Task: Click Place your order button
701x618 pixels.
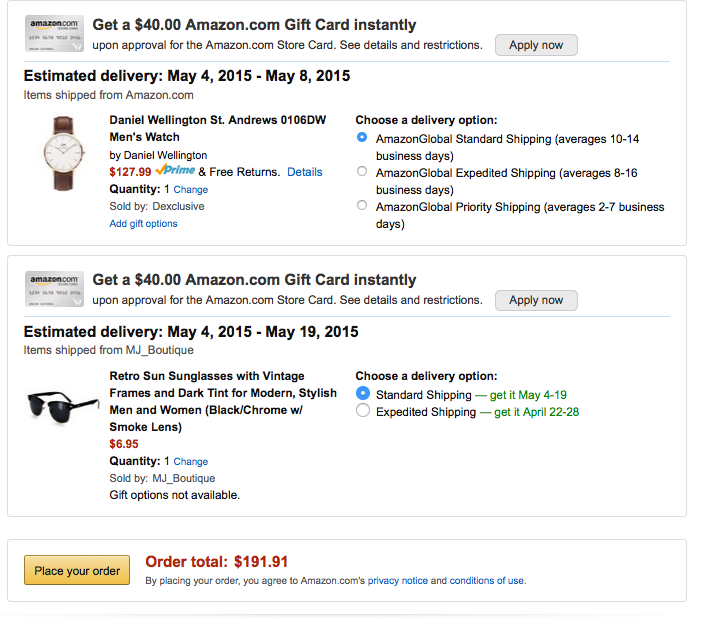Action: 77,571
